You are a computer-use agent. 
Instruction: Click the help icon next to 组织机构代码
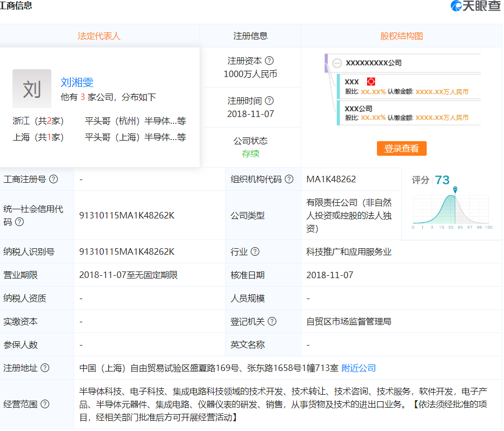coord(289,179)
